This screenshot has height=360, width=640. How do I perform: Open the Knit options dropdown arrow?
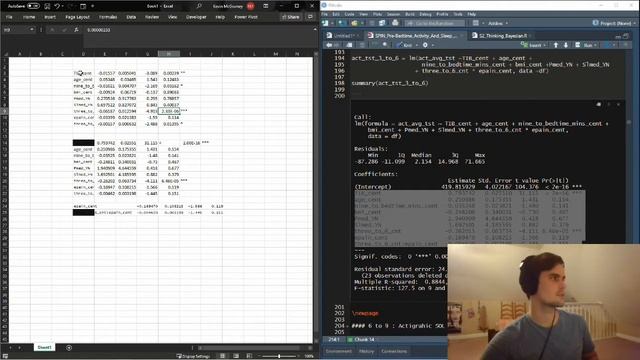click(416, 45)
